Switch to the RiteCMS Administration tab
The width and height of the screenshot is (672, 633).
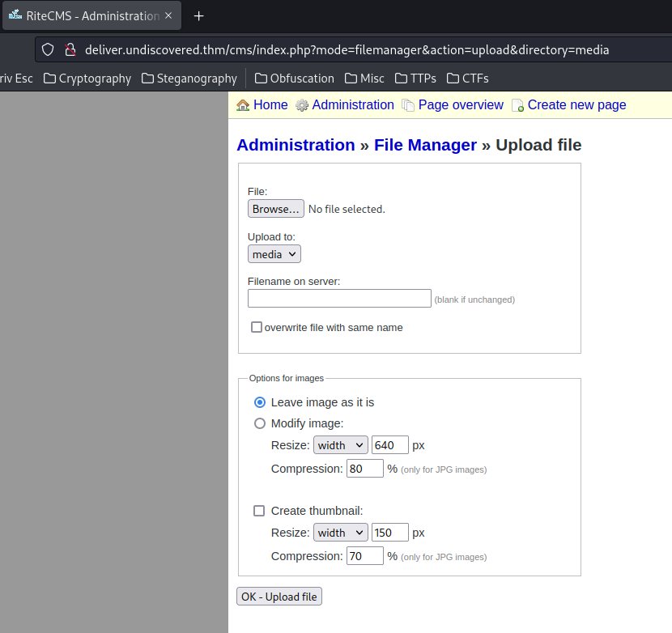(91, 15)
